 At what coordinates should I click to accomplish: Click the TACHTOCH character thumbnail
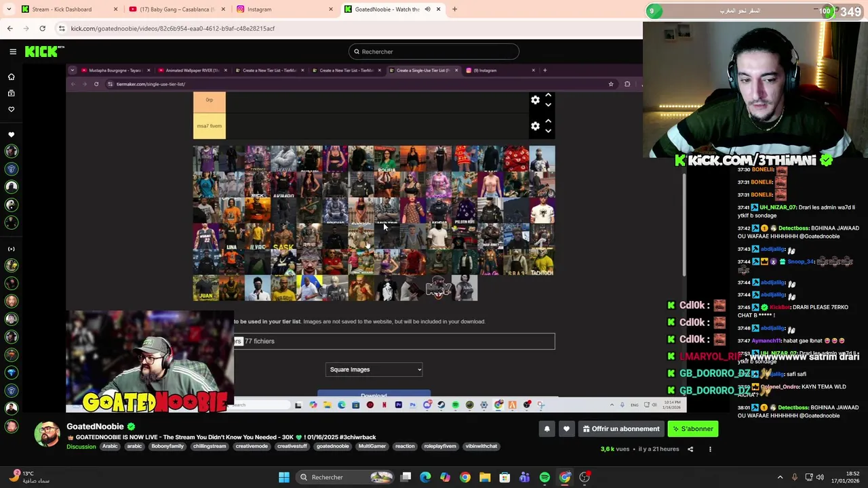click(542, 262)
